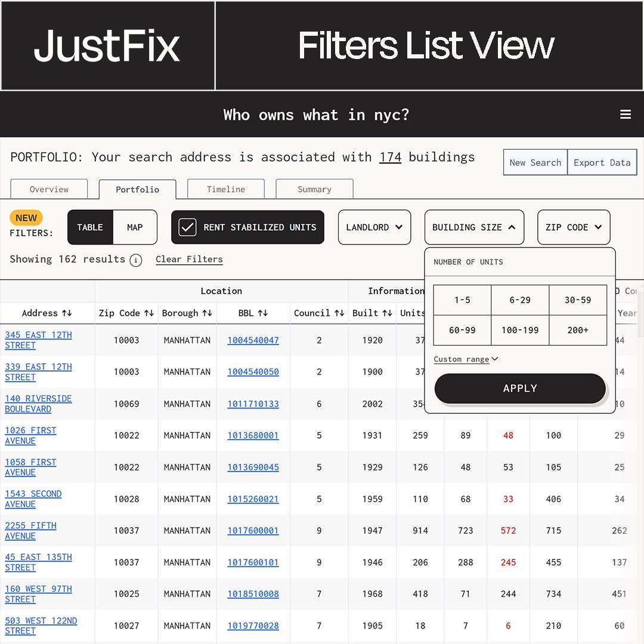Uncheck Rent Stabilized Units filter
Screen dimensions: 644x644
click(187, 227)
